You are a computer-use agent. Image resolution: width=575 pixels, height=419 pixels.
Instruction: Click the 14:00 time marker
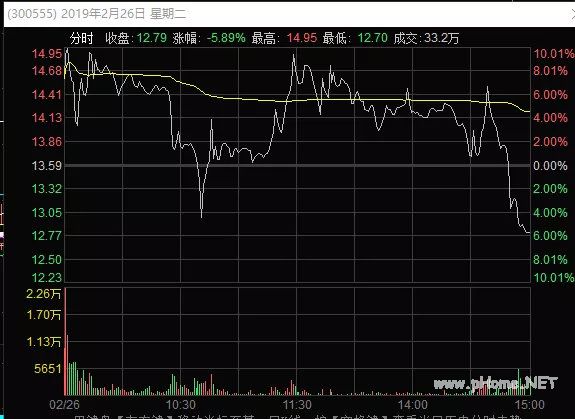tap(413, 405)
